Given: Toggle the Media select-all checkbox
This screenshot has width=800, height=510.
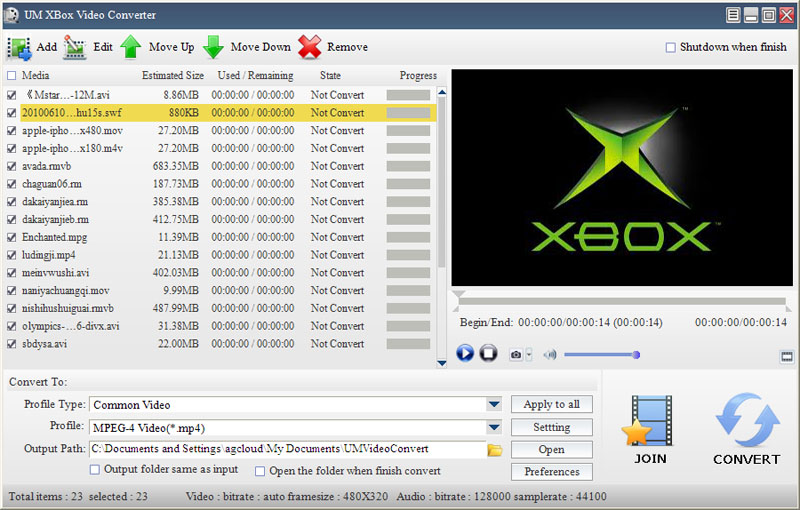Looking at the screenshot, I should (x=11, y=76).
